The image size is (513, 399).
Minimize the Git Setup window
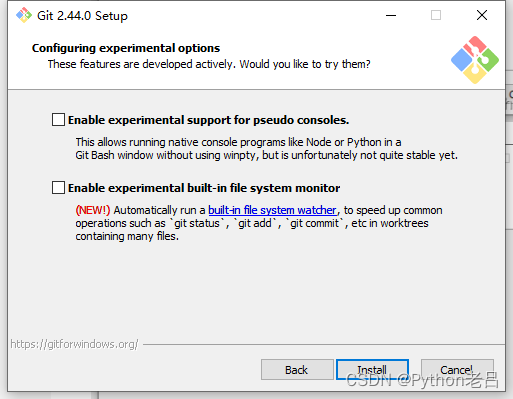pos(391,15)
